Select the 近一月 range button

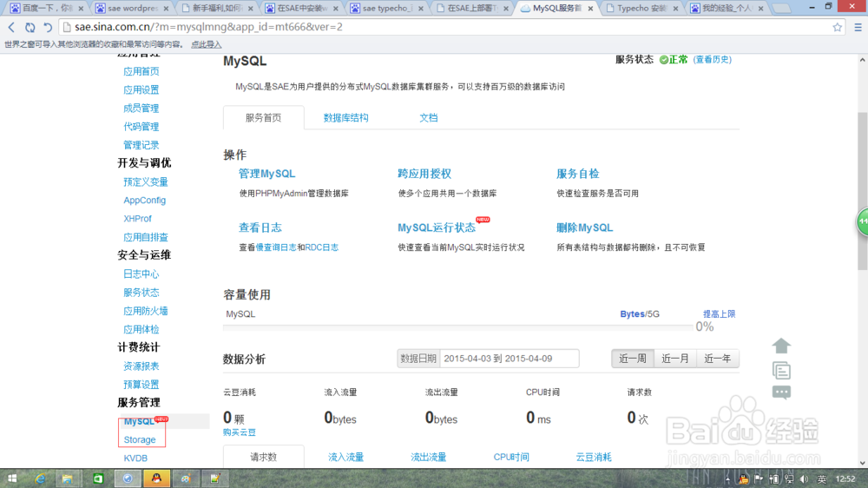point(675,359)
